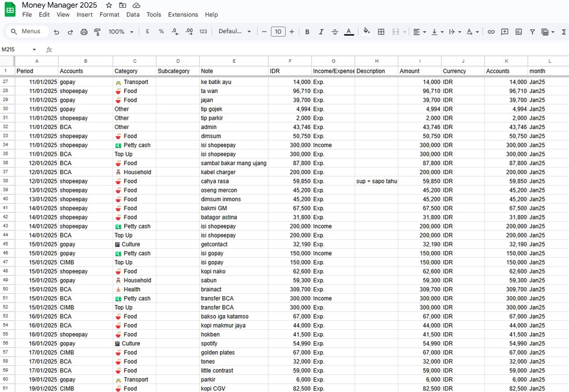Open the Help menu
This screenshot has height=392, width=569.
tap(211, 14)
